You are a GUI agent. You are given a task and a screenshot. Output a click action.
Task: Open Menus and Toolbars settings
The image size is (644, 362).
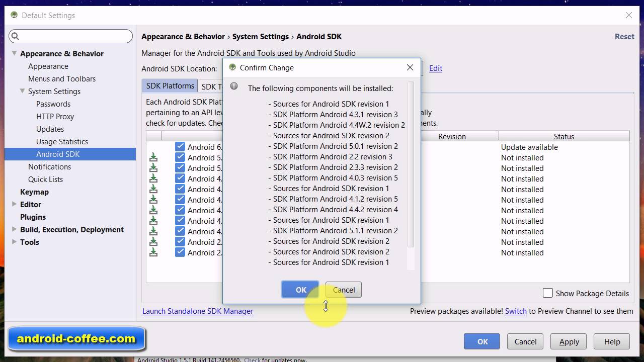(x=62, y=78)
